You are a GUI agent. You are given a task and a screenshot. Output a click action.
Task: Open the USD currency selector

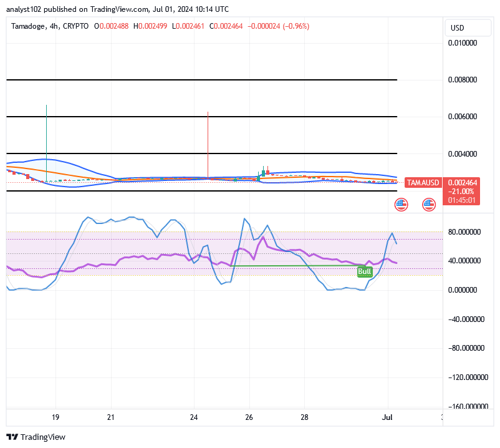[x=468, y=27]
